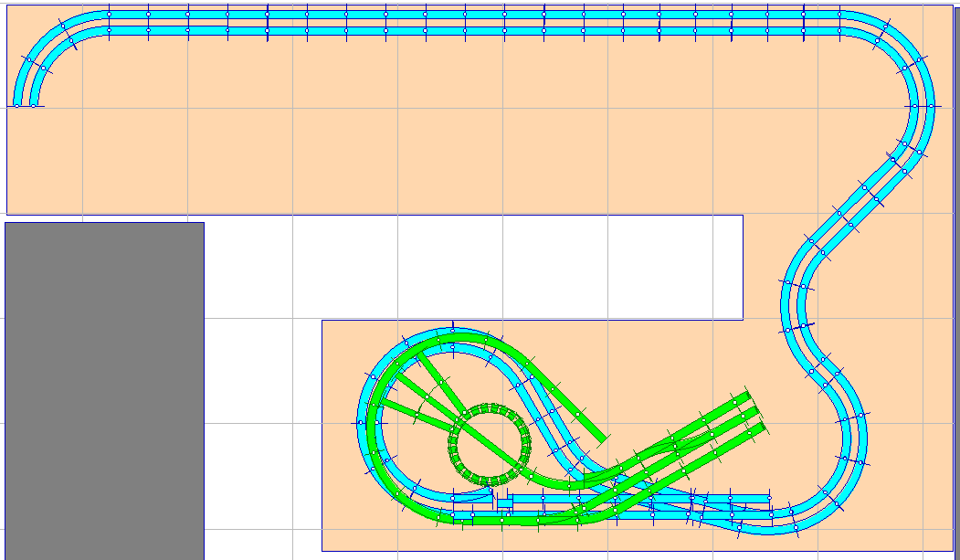Viewport: 960px width, 560px height.
Task: Select the small cyan block below the turntable
Action: tap(504, 502)
